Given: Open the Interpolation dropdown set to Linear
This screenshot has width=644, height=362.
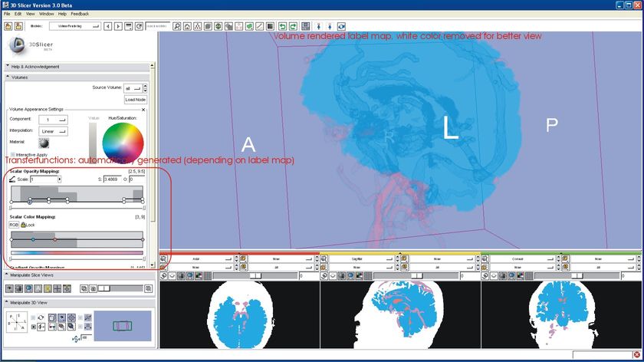Looking at the screenshot, I should (53, 131).
